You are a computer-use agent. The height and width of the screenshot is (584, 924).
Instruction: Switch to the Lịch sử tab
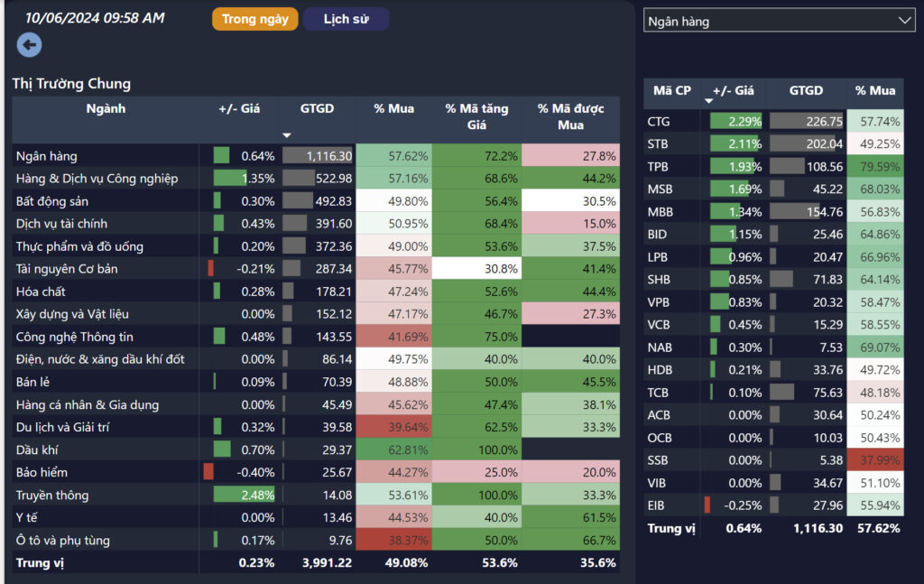click(x=346, y=19)
